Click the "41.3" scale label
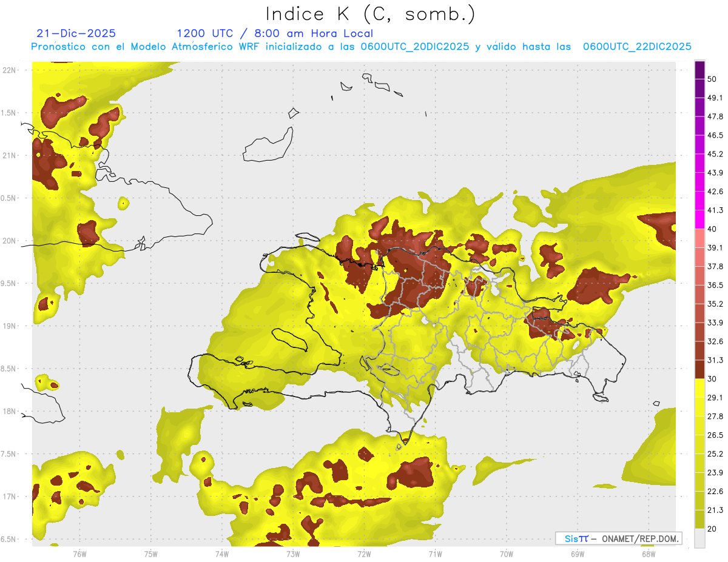 point(715,210)
